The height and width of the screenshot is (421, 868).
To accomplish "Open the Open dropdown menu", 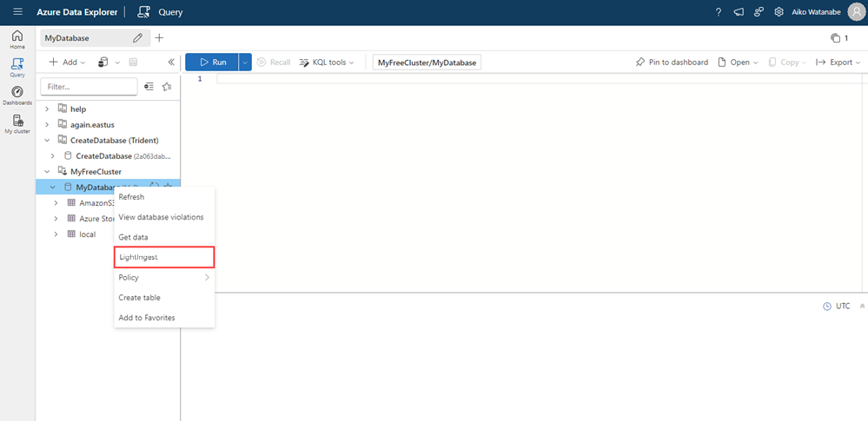I will (738, 62).
